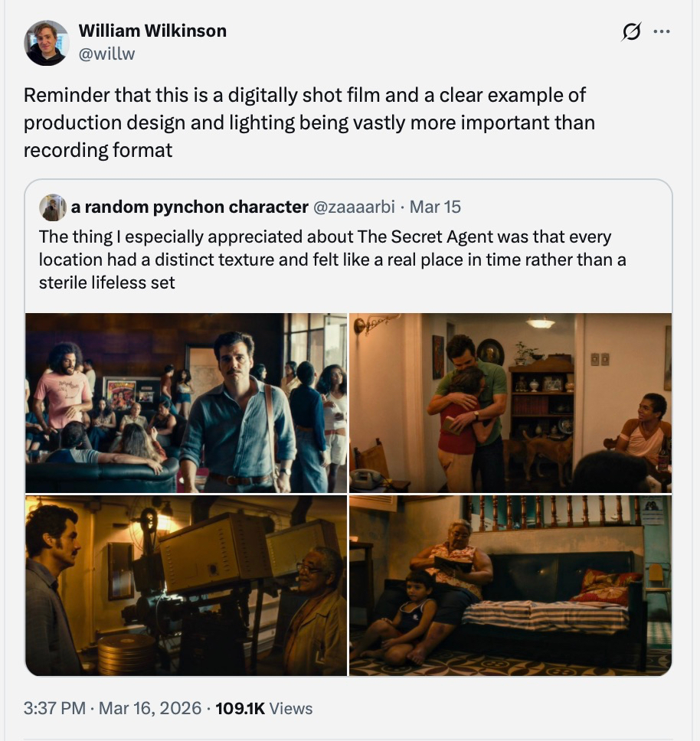This screenshot has width=700, height=741.
Task: Open photo of man hugging a child
Action: point(510,403)
